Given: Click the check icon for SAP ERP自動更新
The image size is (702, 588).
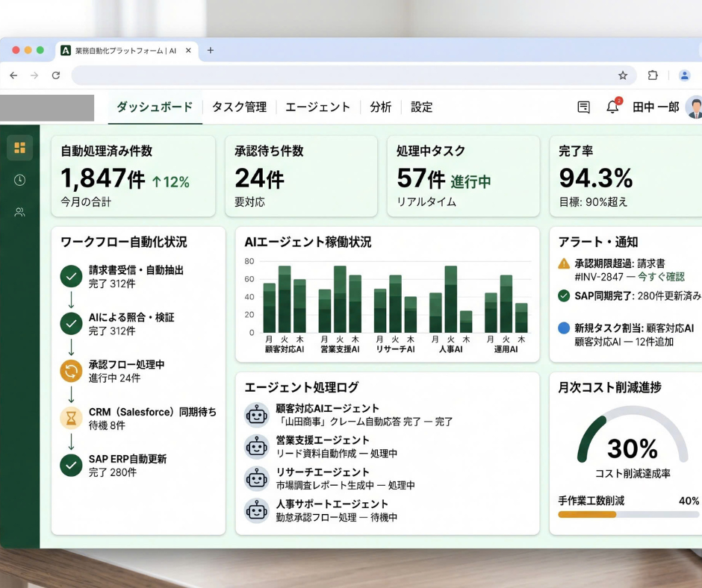Looking at the screenshot, I should 71,466.
